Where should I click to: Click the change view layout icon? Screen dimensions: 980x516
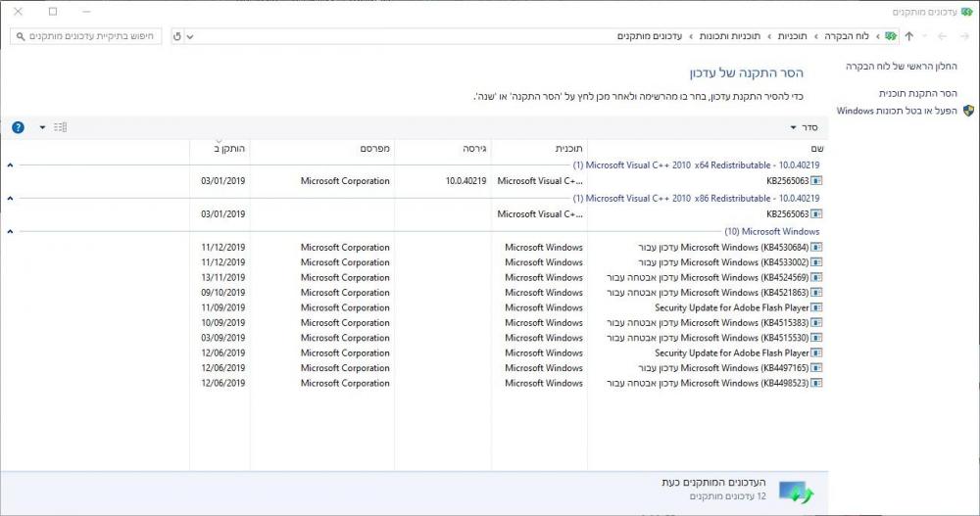click(x=60, y=127)
